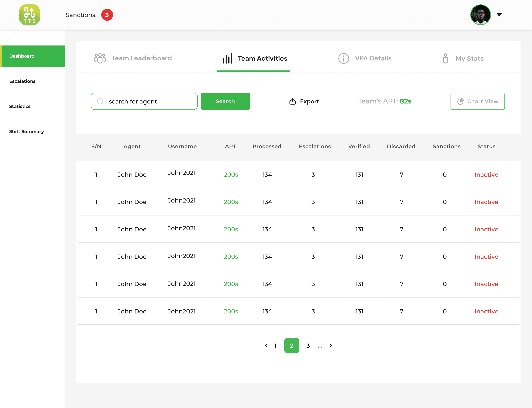Image resolution: width=532 pixels, height=408 pixels.
Task: Switch to VPA Details tab
Action: [365, 58]
